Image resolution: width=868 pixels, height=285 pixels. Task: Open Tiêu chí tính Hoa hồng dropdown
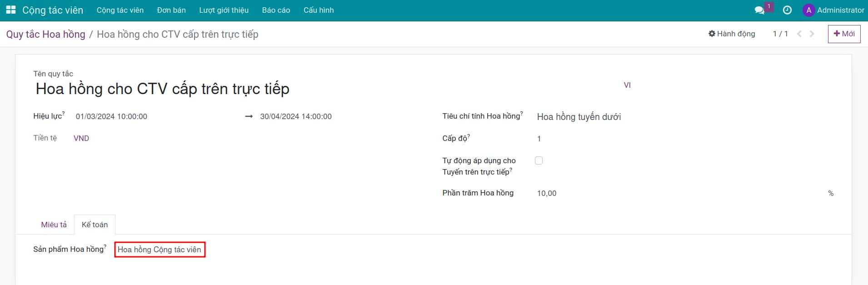point(685,117)
